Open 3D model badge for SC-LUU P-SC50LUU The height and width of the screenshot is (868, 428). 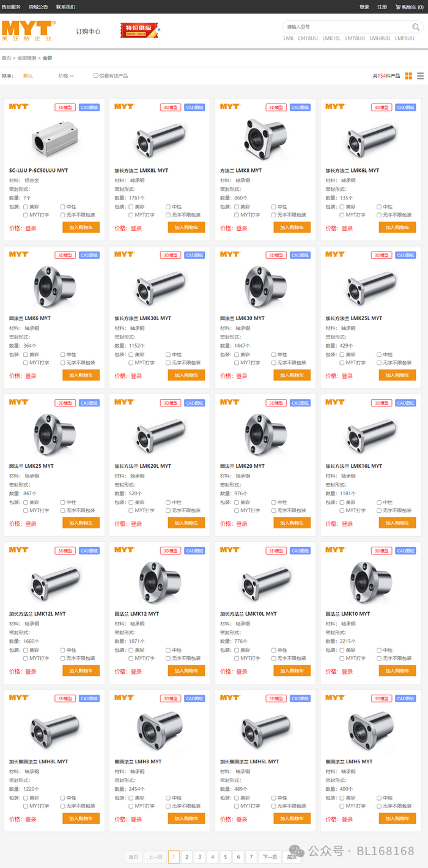click(x=65, y=107)
